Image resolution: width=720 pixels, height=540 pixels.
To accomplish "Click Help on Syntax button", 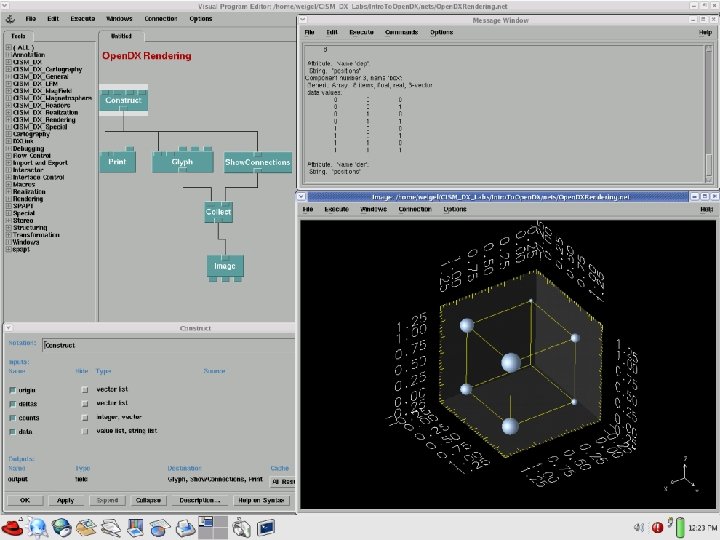I will 261,500.
